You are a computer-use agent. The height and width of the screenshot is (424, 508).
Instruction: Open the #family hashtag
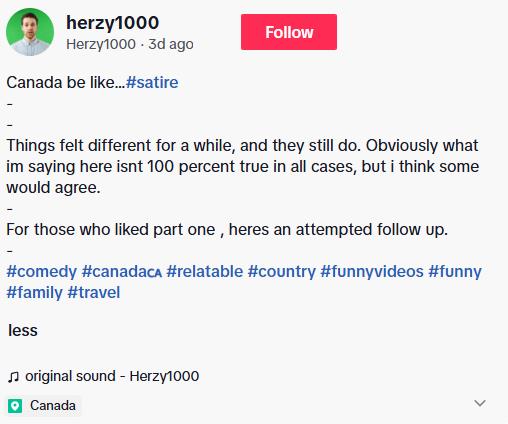pos(35,292)
